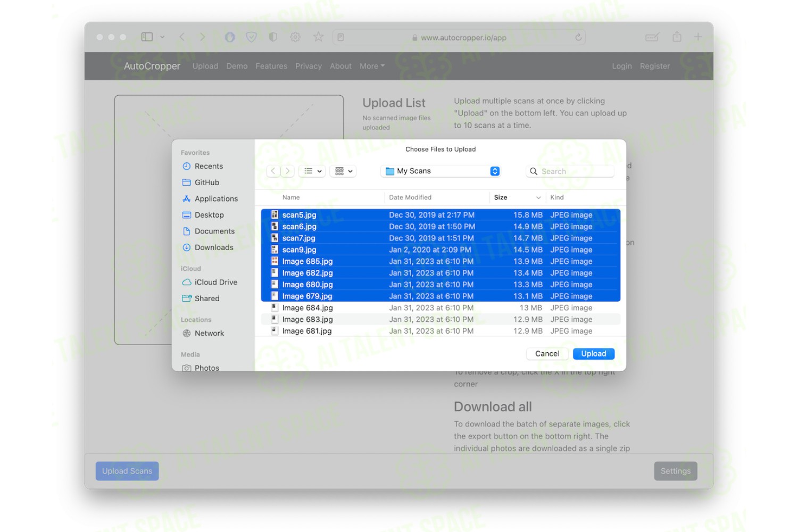The height and width of the screenshot is (532, 798).
Task: Expand the More dropdown menu
Action: point(372,66)
